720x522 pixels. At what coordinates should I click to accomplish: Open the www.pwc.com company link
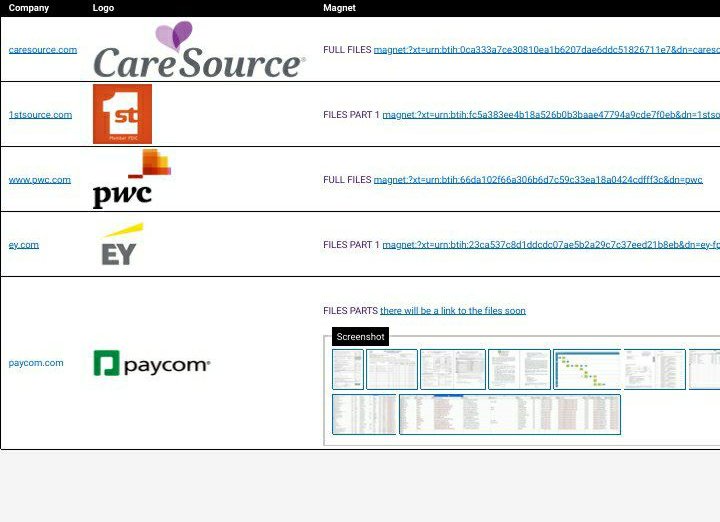(x=39, y=180)
